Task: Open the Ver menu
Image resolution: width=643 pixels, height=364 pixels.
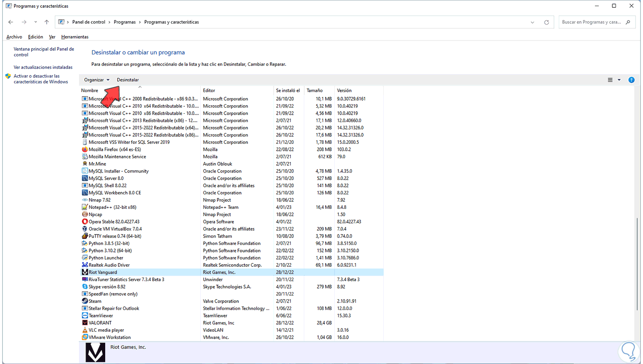Action: 52,37
